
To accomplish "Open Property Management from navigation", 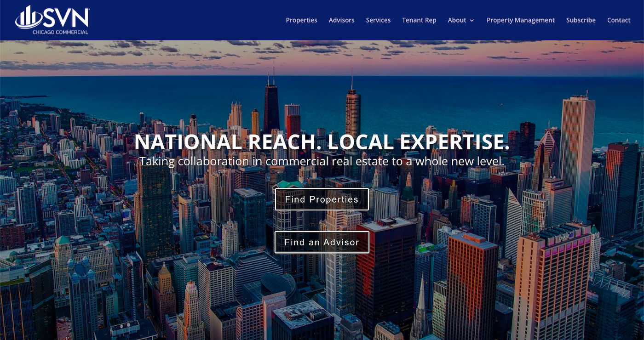I will (521, 20).
